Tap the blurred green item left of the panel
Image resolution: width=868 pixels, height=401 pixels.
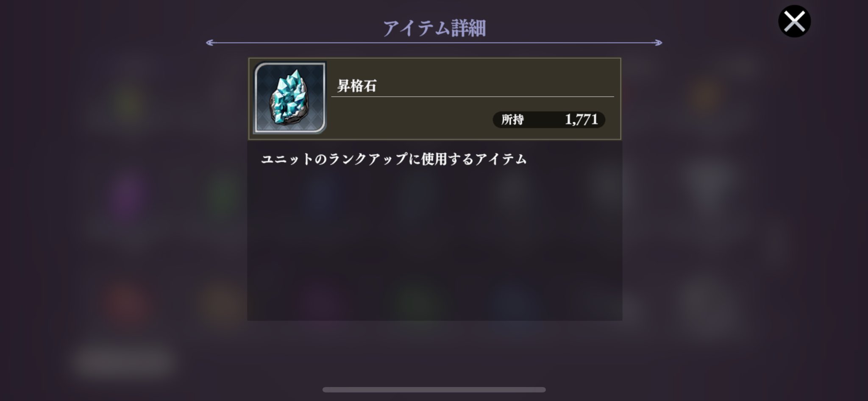[x=223, y=193]
